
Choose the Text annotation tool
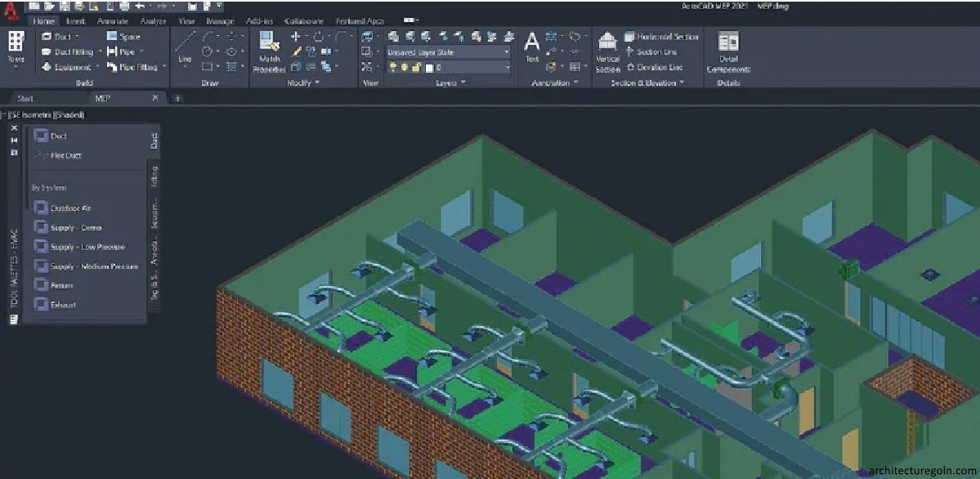pos(532,47)
